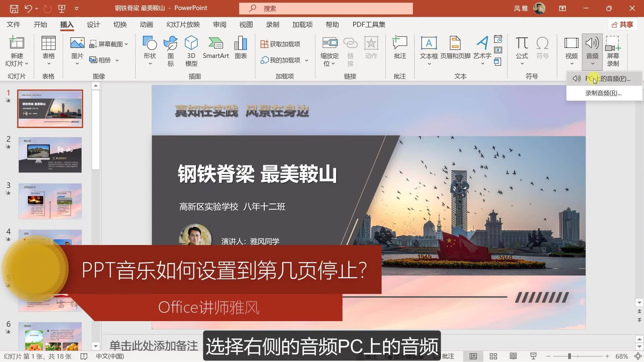This screenshot has height=362, width=644.
Task: Expand the screenshot (屏幕截图) dropdown
Action: pos(126,44)
